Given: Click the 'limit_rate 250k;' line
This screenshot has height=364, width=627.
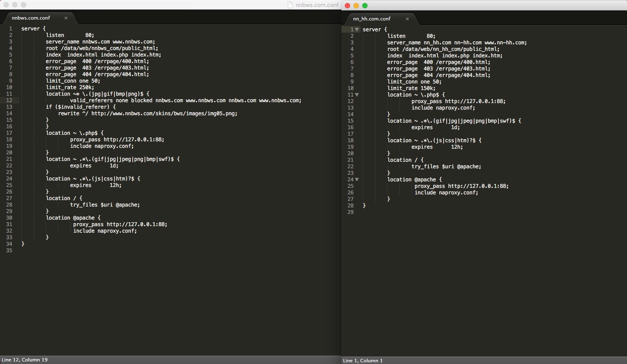Looking at the screenshot, I should (70, 87).
